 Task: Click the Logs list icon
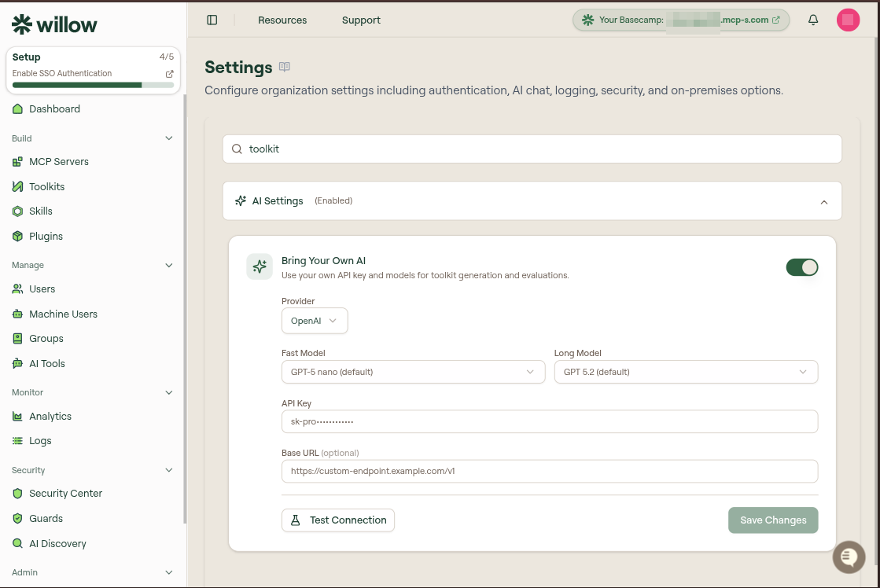17,441
